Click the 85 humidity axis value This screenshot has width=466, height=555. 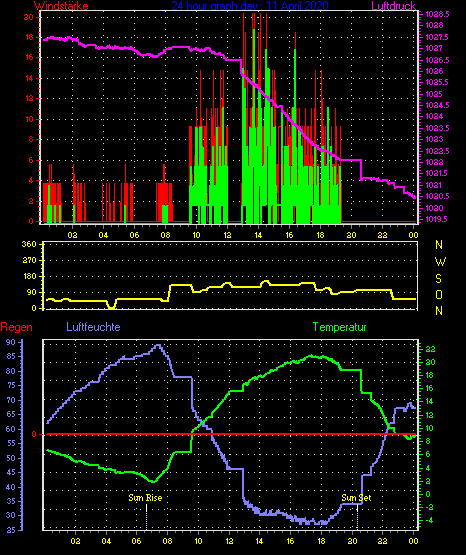tap(11, 356)
